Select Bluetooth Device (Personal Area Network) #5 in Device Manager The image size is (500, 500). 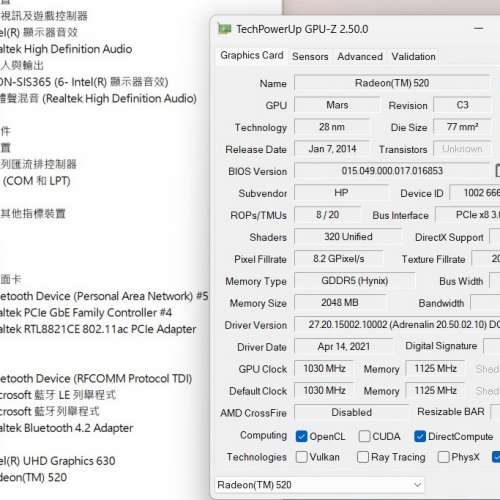click(x=104, y=296)
